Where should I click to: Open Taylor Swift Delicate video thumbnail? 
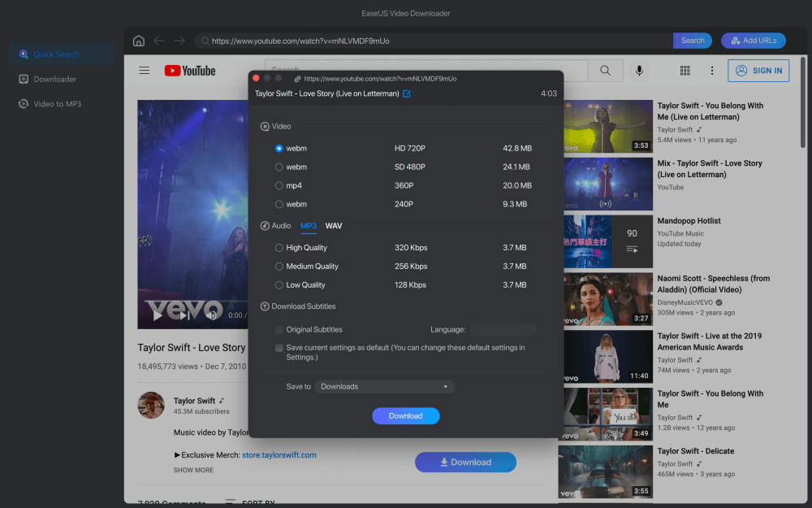606,471
